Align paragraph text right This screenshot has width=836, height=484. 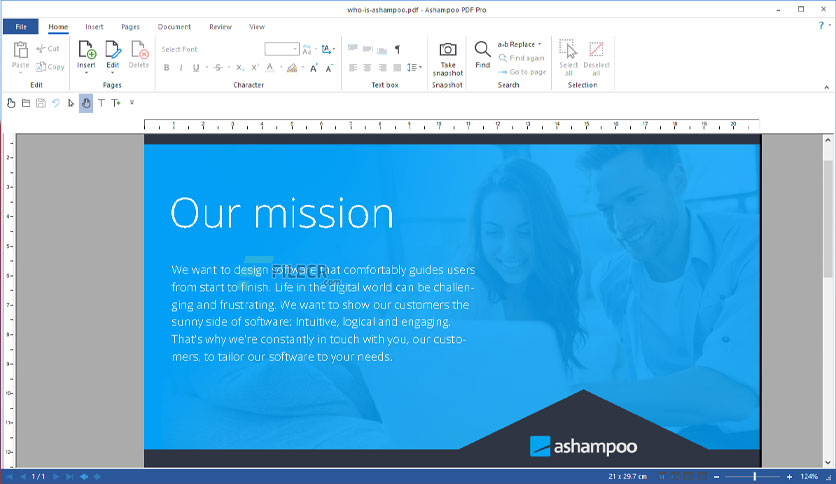[382, 68]
